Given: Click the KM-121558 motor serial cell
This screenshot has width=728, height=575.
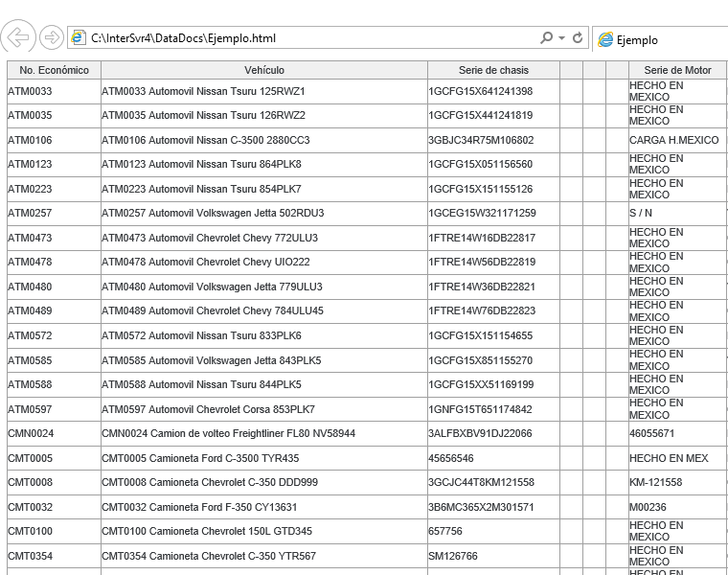Looking at the screenshot, I should tap(656, 482).
